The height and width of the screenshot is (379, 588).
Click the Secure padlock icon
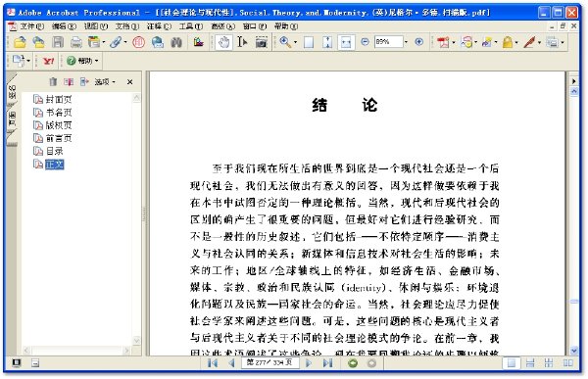(508, 42)
